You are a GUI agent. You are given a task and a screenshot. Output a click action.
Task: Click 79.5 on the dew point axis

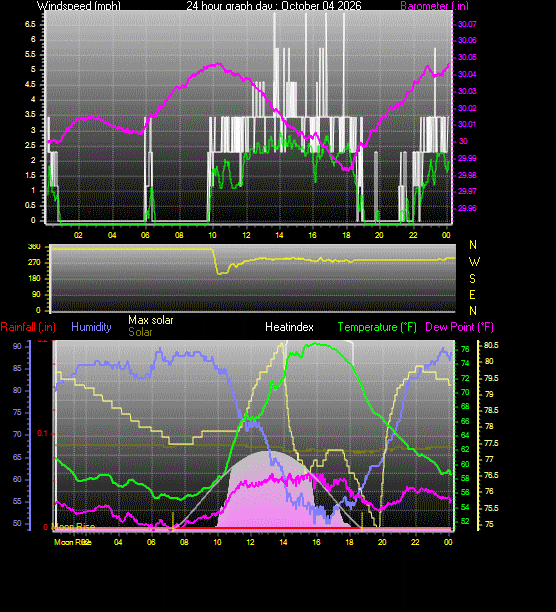pyautogui.click(x=491, y=378)
